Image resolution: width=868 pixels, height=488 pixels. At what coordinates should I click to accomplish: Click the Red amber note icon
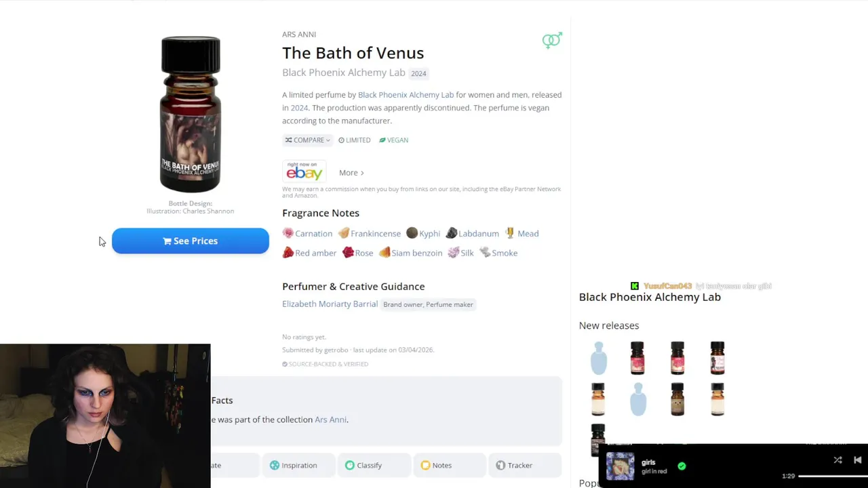(x=288, y=253)
